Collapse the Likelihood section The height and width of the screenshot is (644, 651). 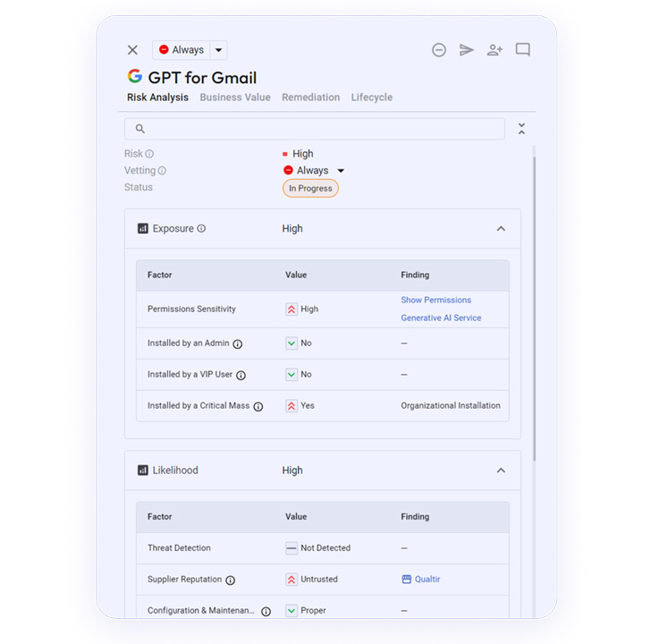[501, 470]
